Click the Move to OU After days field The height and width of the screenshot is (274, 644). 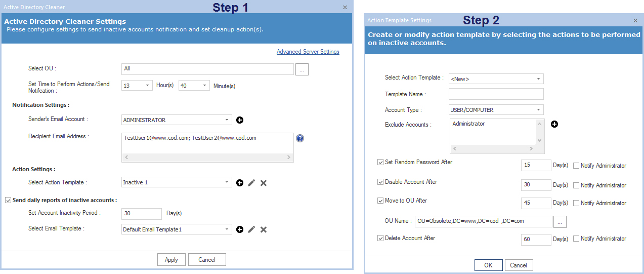(x=536, y=203)
